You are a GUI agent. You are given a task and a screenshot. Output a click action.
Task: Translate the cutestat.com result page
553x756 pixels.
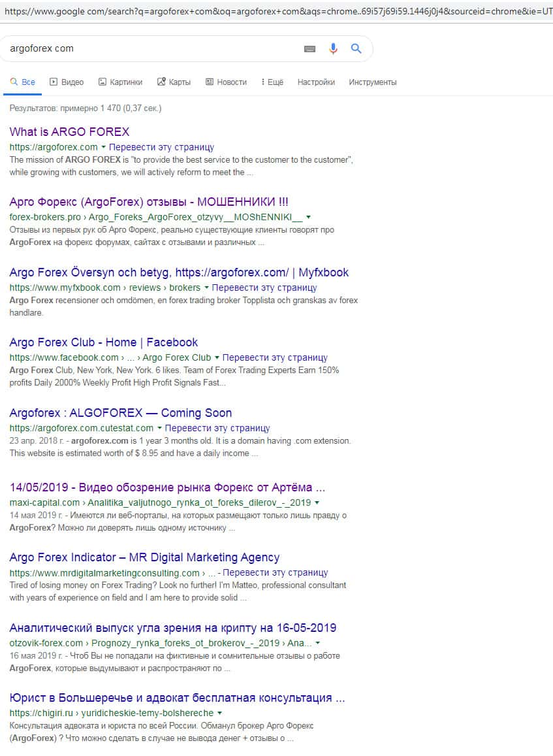(x=217, y=428)
